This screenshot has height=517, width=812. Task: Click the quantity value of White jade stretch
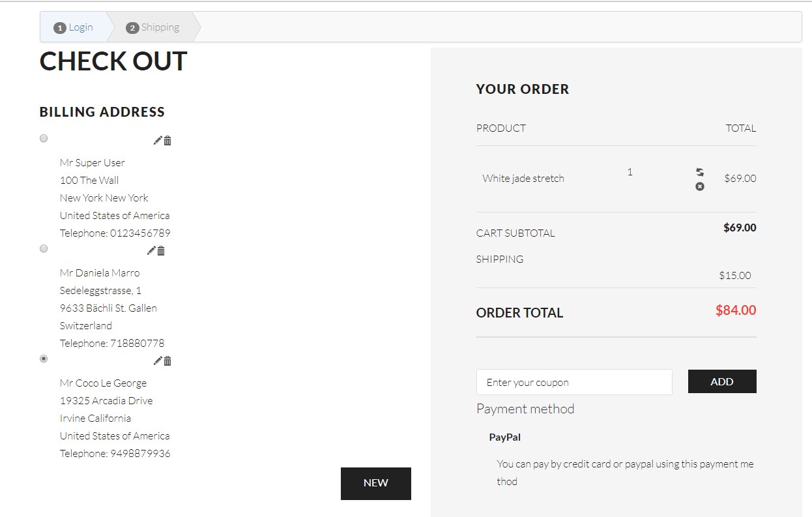click(630, 172)
